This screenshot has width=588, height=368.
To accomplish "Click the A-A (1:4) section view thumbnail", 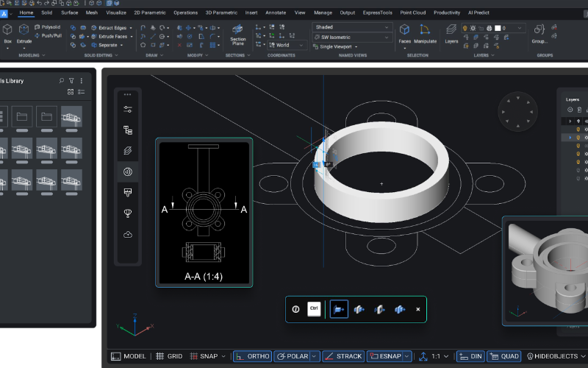I will tap(204, 212).
